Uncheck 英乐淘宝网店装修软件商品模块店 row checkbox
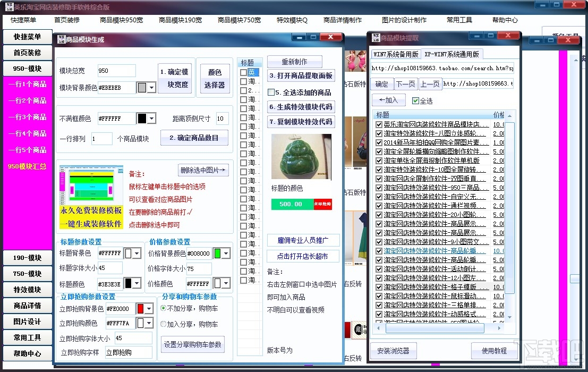This screenshot has height=372, width=588. 379,124
